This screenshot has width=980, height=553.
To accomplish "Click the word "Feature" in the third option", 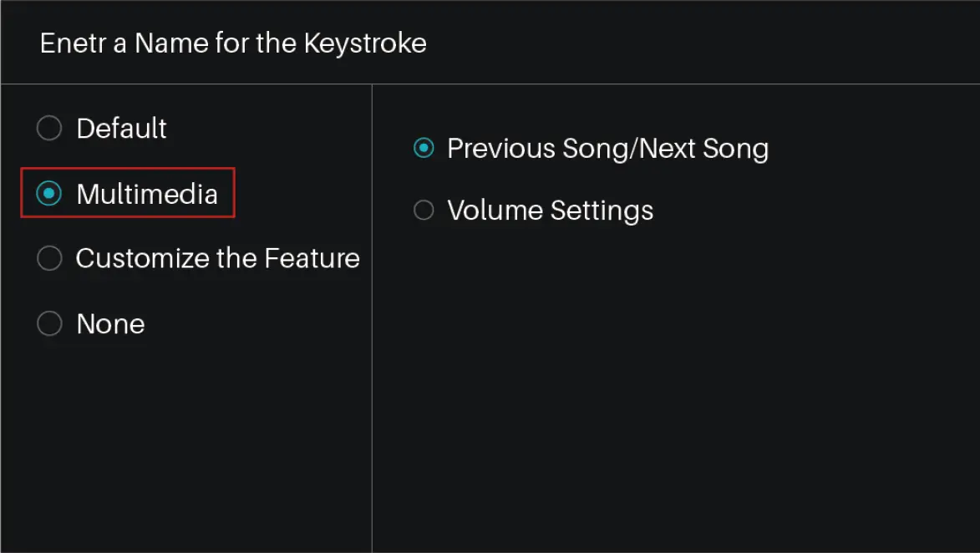I will pyautogui.click(x=312, y=258).
